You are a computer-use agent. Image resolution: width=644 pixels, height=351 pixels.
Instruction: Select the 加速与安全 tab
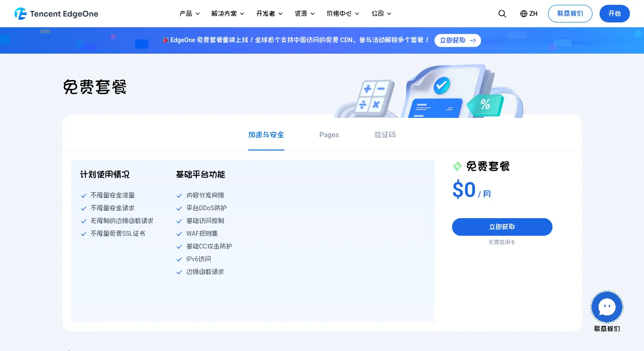click(266, 135)
